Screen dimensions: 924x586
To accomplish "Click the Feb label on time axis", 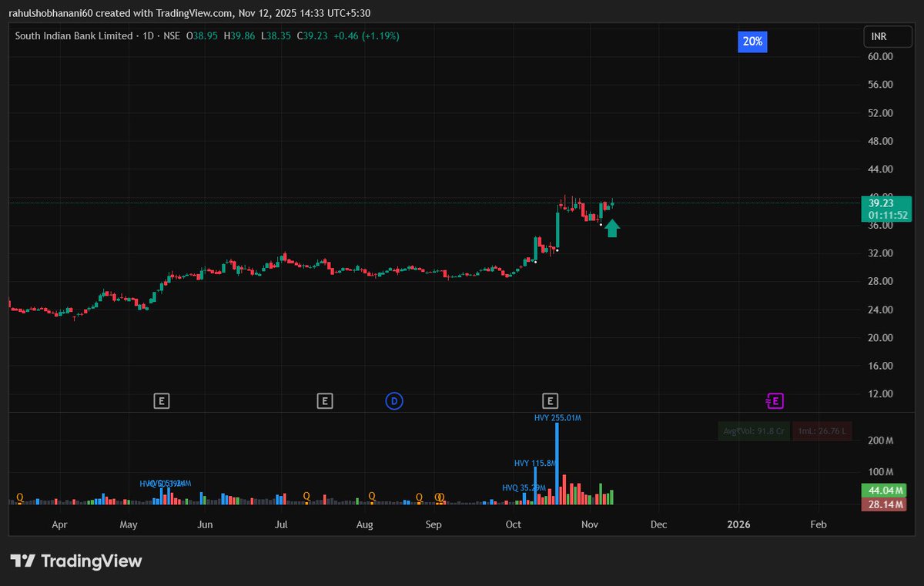I will [x=819, y=524].
